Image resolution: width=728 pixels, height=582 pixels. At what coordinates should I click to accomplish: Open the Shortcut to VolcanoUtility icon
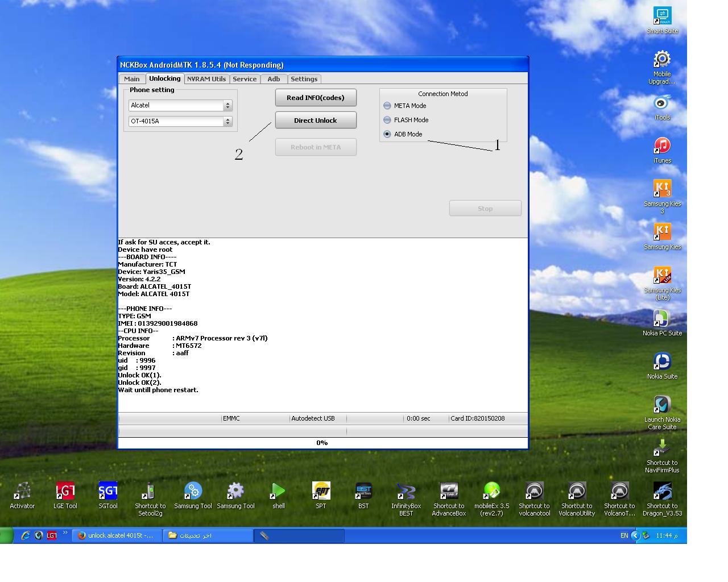[577, 499]
